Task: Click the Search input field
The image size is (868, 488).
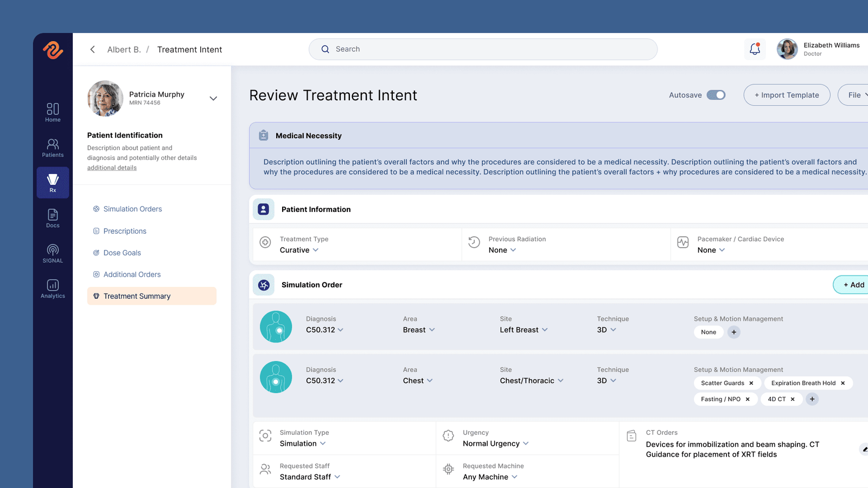Action: tap(483, 49)
